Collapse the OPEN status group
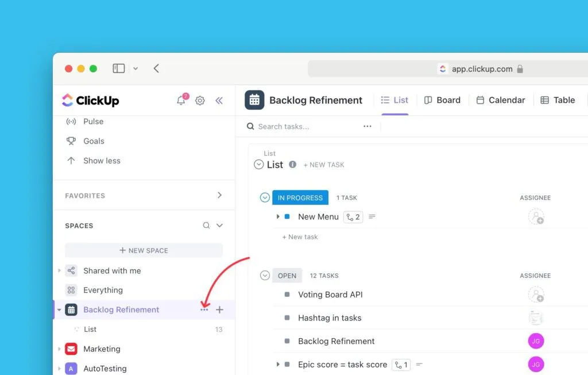Viewport: 588px width, 375px height. 265,276
